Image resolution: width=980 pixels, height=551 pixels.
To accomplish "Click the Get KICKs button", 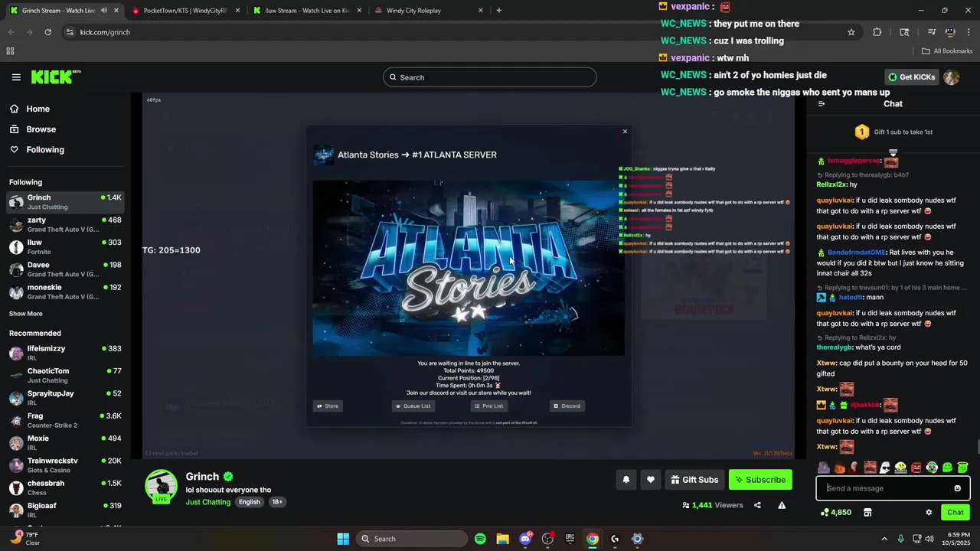I will coord(912,77).
